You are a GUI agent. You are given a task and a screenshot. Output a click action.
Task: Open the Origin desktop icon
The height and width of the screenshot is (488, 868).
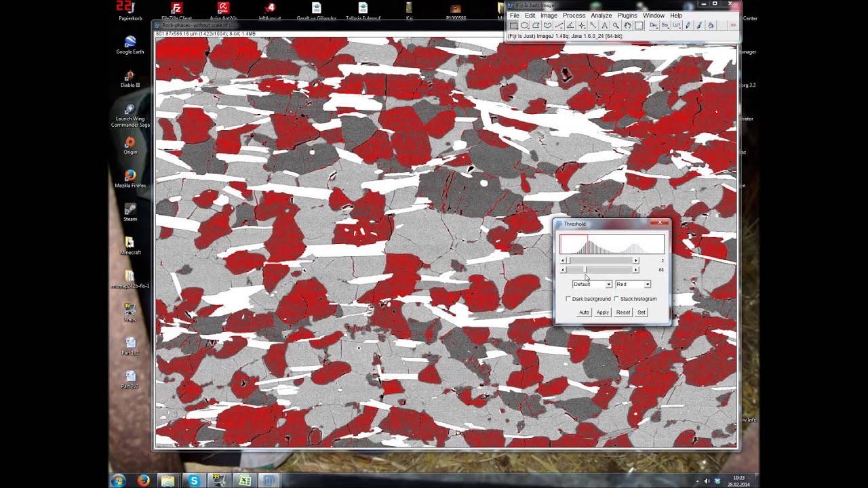(x=130, y=146)
